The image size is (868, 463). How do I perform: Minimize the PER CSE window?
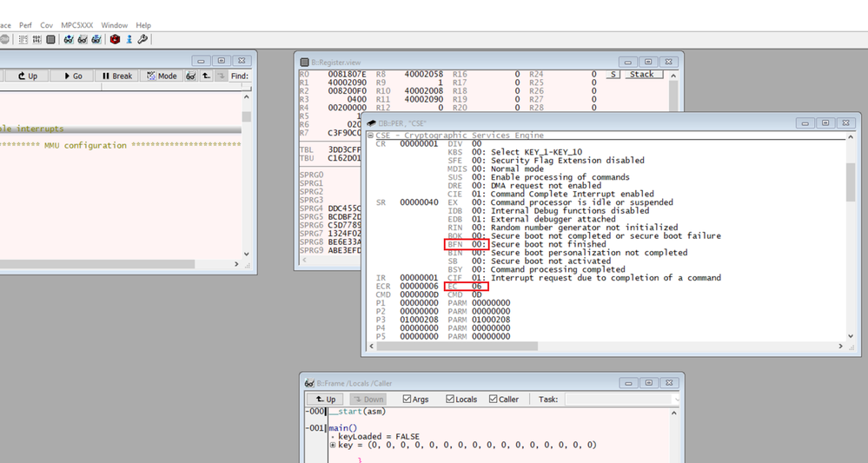click(805, 122)
